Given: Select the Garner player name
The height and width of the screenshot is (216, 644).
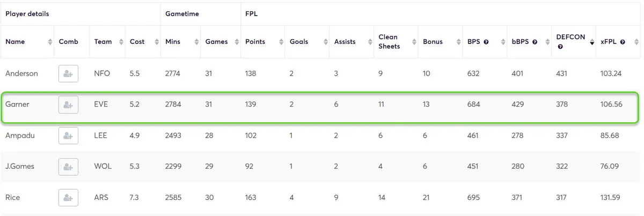Looking at the screenshot, I should tap(17, 105).
